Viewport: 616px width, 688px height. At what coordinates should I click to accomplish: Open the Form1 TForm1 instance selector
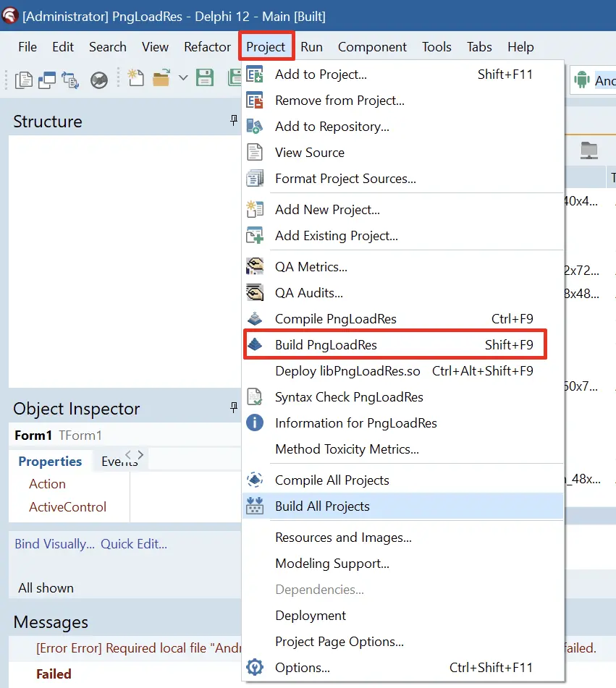(x=125, y=436)
